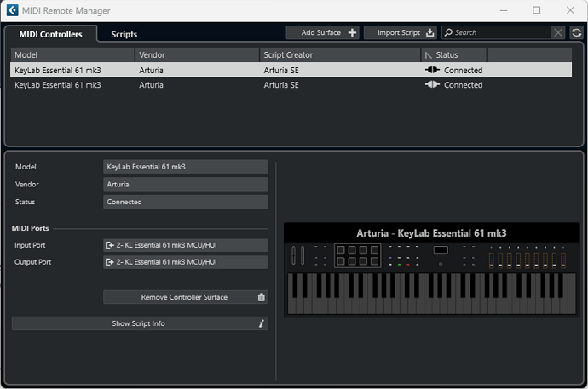588x389 pixels.
Task: Click the trash icon on Remove Controller Surface
Action: click(x=261, y=297)
